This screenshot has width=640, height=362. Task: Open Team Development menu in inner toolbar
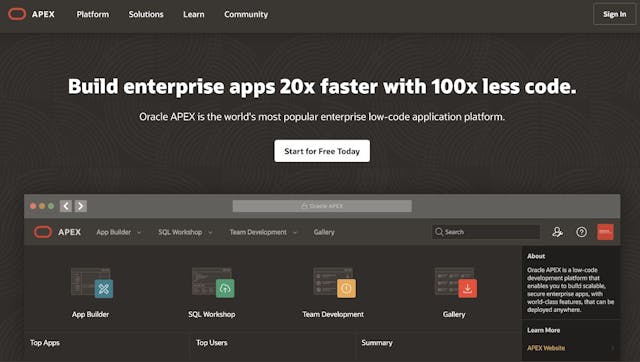[x=258, y=232]
